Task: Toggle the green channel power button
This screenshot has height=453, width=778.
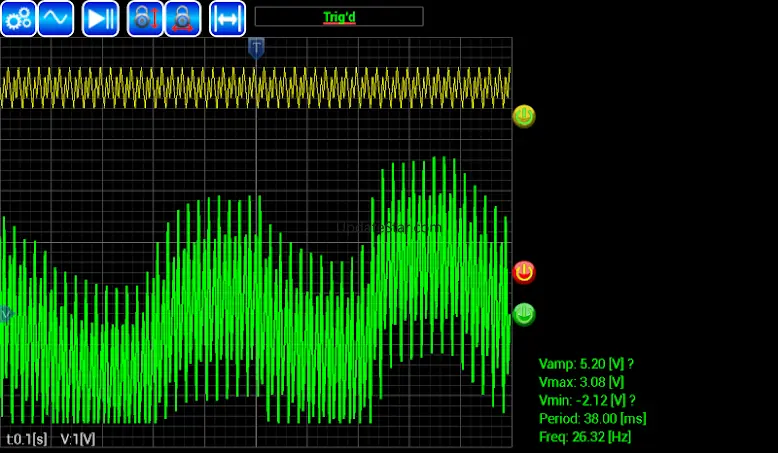Action: coord(523,315)
